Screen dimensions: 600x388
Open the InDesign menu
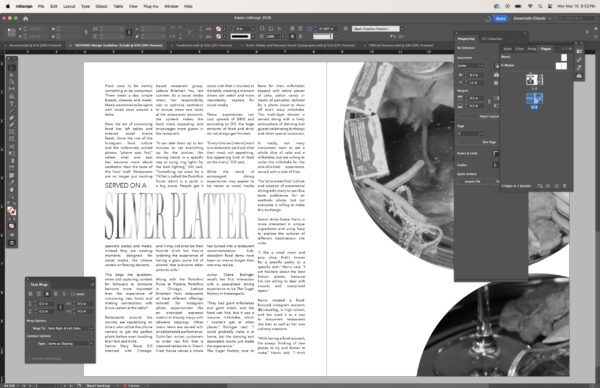(24, 7)
